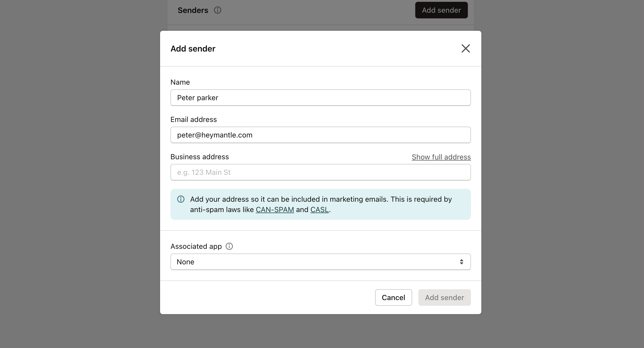This screenshot has height=348, width=644.
Task: Click the Email address label
Action: pyautogui.click(x=194, y=119)
